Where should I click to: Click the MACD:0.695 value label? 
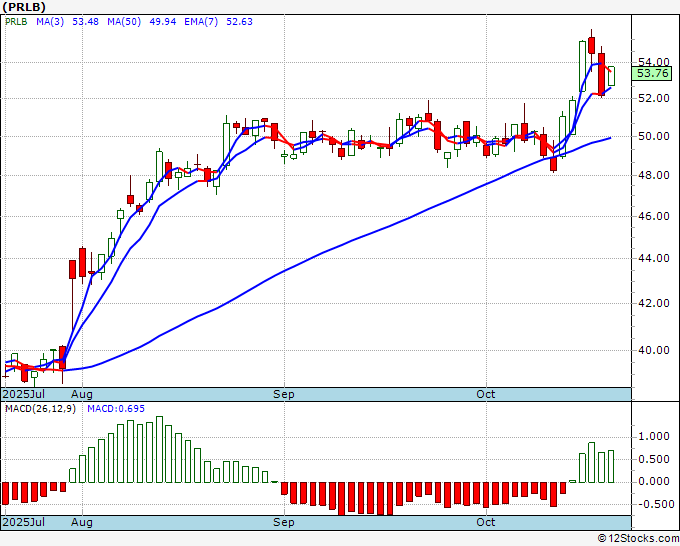[116, 409]
